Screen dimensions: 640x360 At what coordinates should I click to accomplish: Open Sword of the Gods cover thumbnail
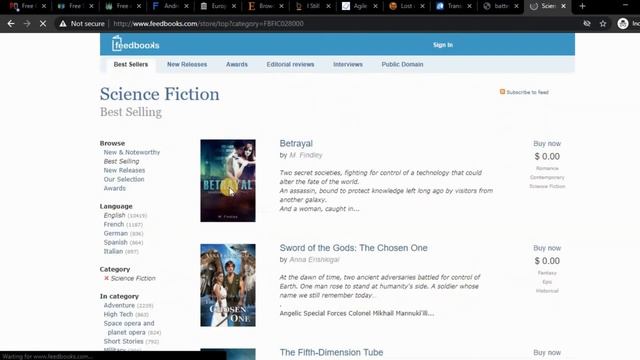click(228, 285)
